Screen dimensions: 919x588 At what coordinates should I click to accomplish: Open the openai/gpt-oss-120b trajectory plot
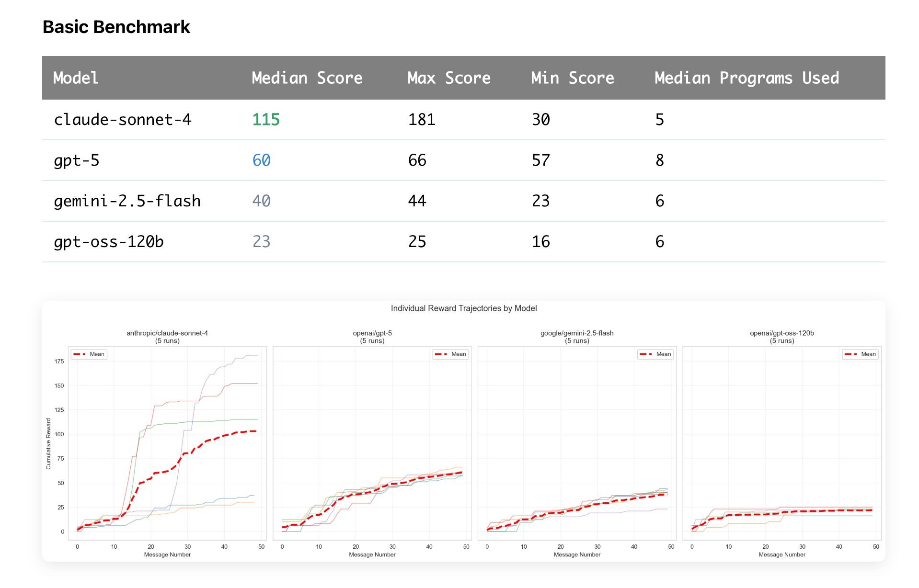(781, 443)
